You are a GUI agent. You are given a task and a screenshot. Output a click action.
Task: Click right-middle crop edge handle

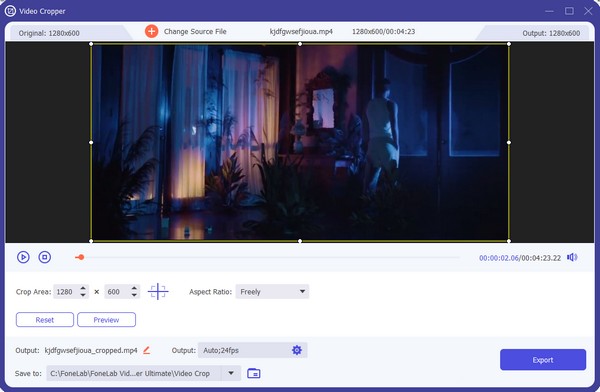[x=509, y=142]
